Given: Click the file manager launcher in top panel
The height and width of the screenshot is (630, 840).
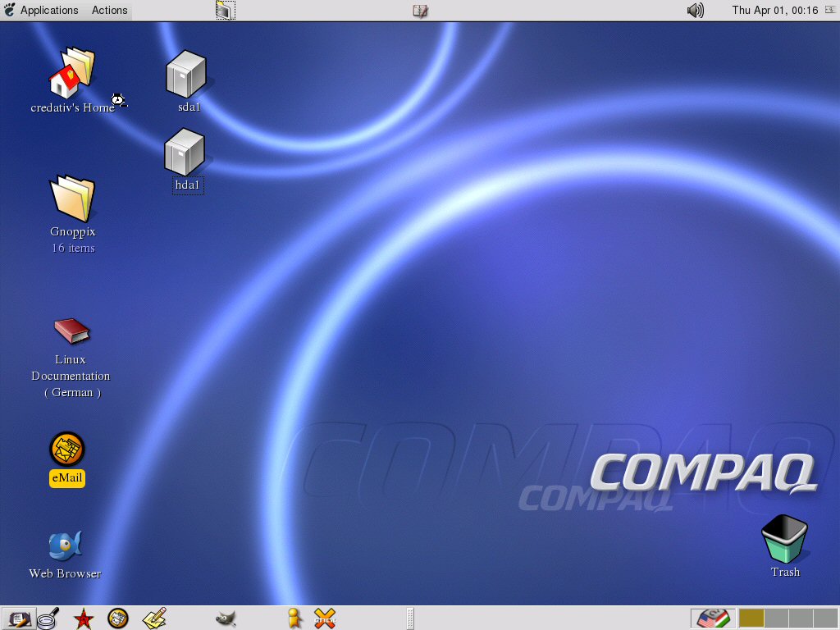Looking at the screenshot, I should coord(226,10).
